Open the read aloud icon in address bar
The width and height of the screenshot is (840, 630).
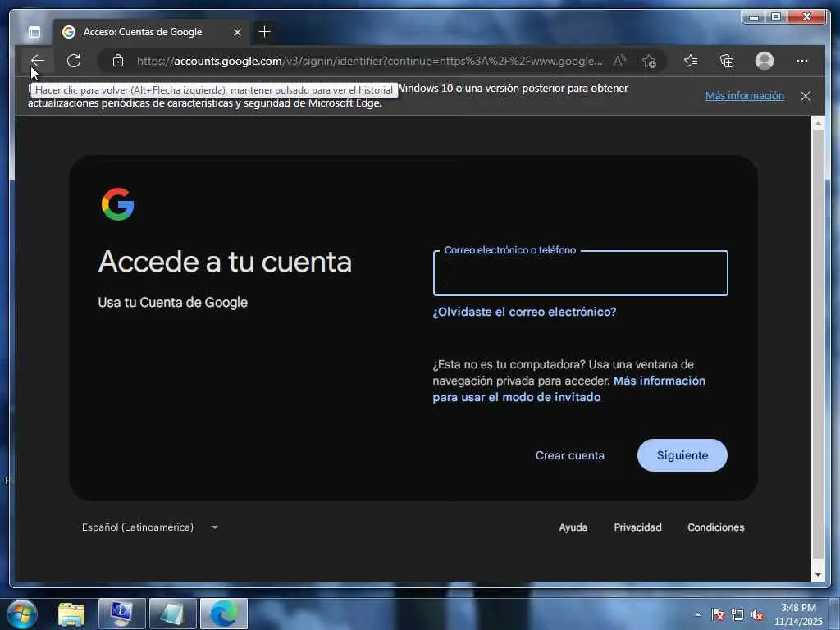[619, 61]
